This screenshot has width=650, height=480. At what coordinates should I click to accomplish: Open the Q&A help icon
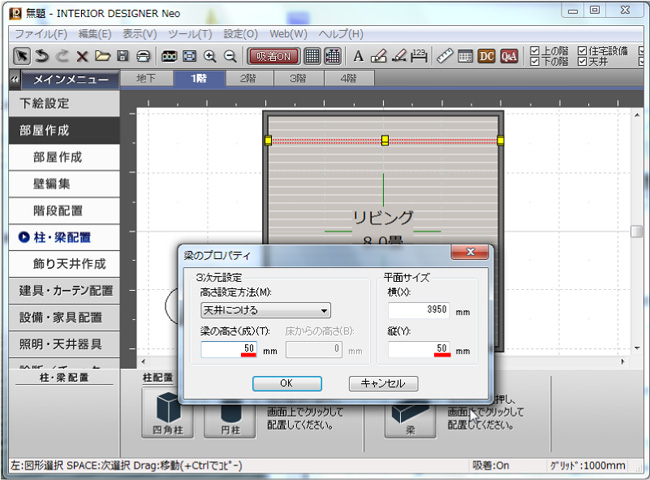pyautogui.click(x=509, y=56)
